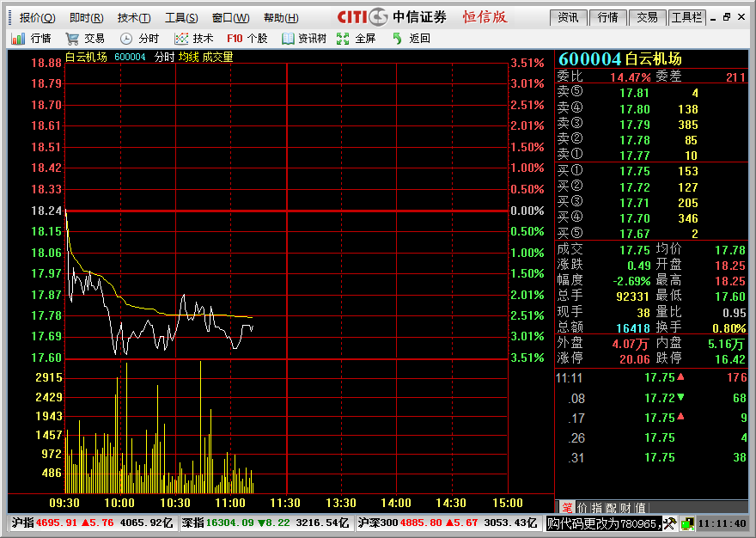The height and width of the screenshot is (538, 756).
Task: Open the 技术 chart analysis icon
Action: 181,39
